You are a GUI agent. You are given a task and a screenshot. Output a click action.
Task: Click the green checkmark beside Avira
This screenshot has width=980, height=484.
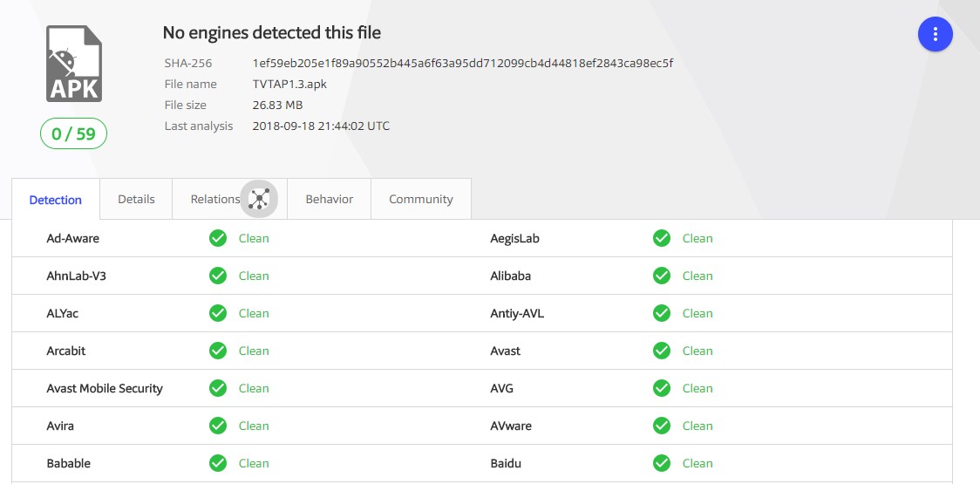click(218, 426)
